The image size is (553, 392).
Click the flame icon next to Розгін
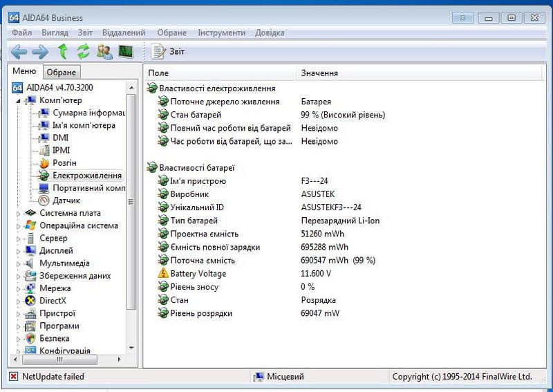44,162
